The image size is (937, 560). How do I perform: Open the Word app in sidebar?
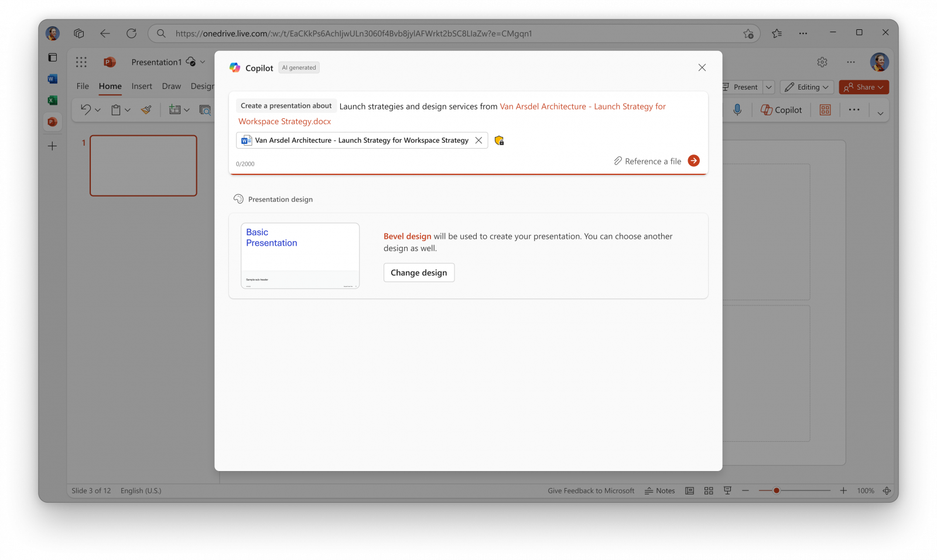click(52, 79)
